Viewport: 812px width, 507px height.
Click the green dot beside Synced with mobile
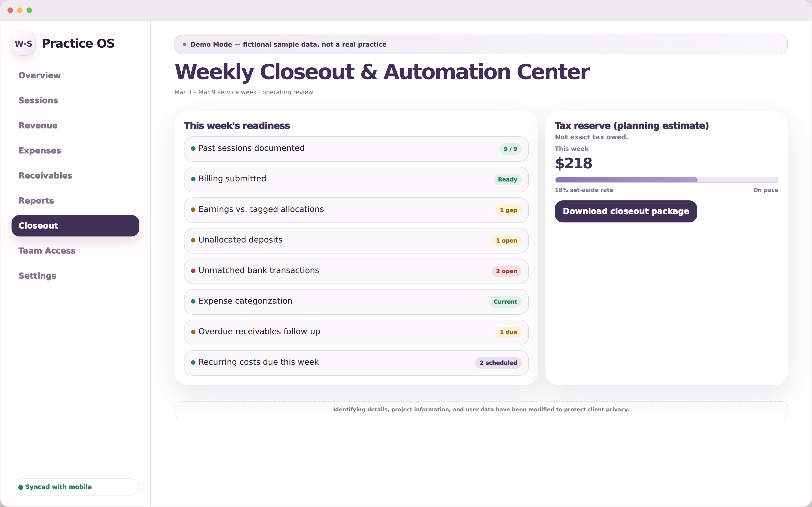coord(21,487)
